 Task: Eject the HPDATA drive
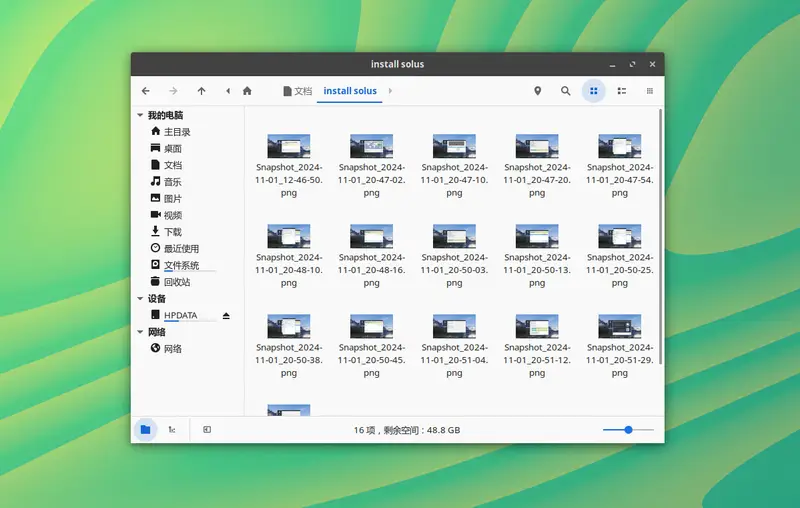(226, 316)
